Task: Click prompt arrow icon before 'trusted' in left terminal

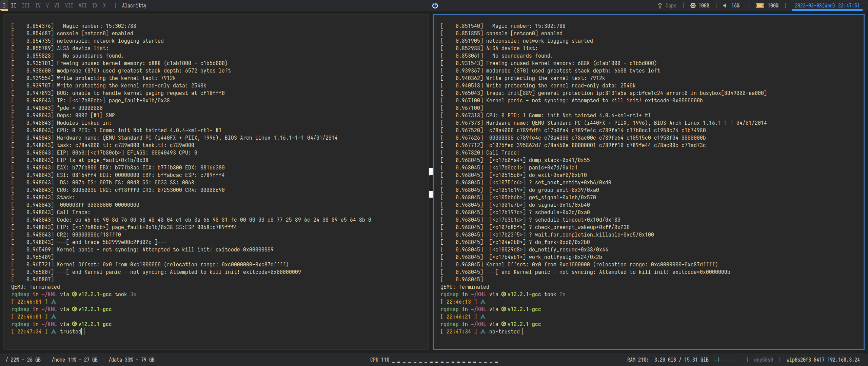Action: pyautogui.click(x=54, y=331)
